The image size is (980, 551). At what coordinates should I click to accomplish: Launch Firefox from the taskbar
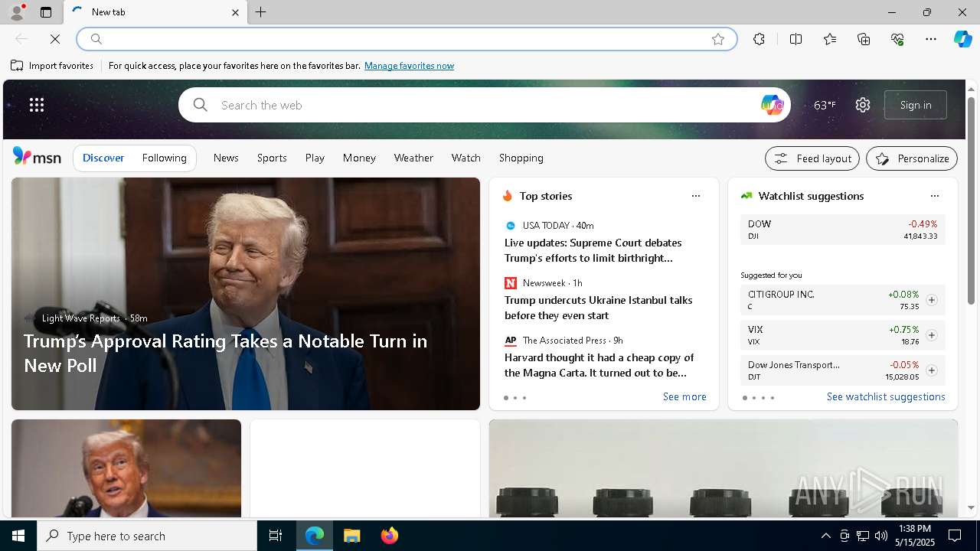(x=390, y=536)
